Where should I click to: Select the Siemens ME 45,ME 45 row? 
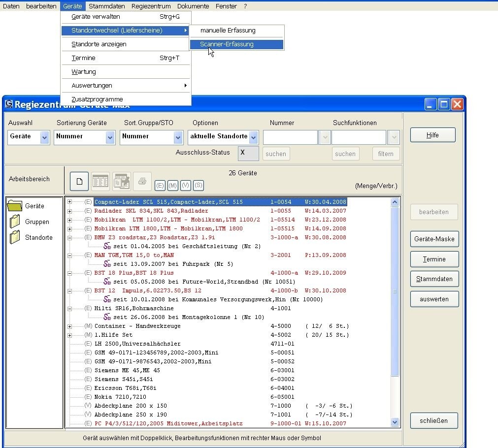click(195, 370)
